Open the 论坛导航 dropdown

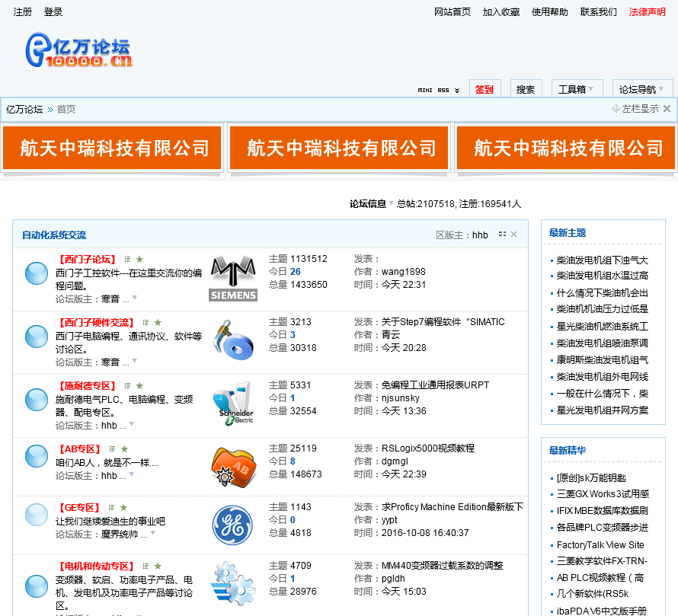click(641, 90)
